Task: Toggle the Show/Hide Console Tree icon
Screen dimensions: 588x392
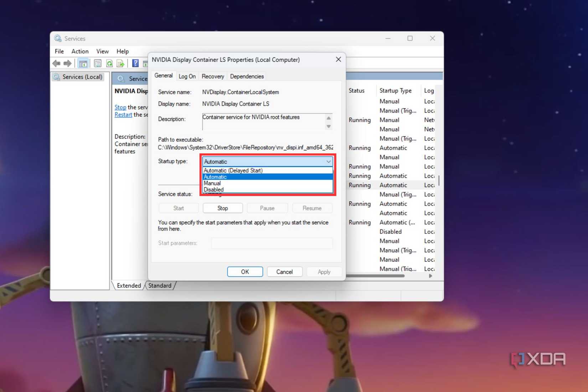Action: tap(83, 63)
